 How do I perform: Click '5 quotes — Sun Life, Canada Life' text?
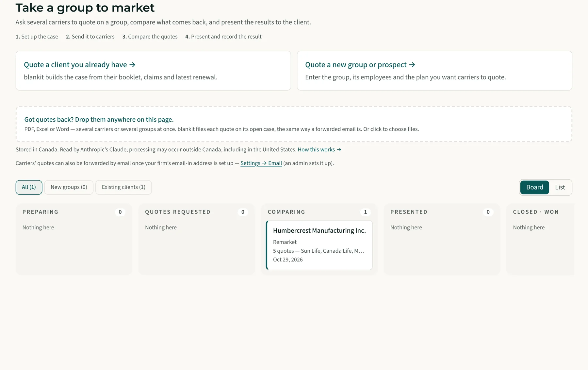[318, 251]
